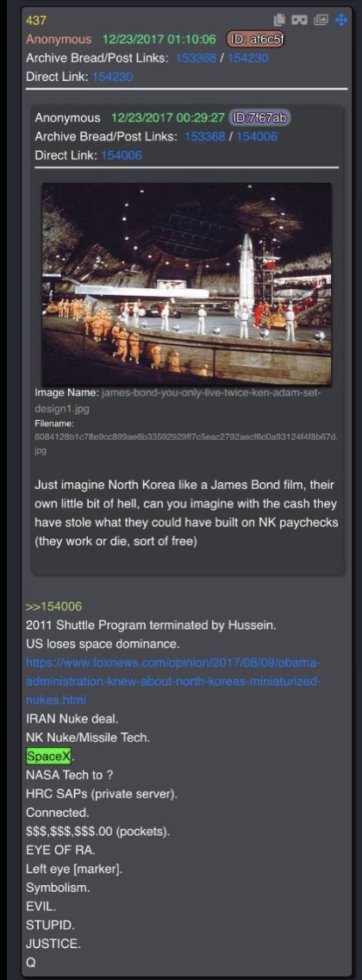Click the ID:7f67ab badge
This screenshot has width=362, height=980.
coord(260,117)
